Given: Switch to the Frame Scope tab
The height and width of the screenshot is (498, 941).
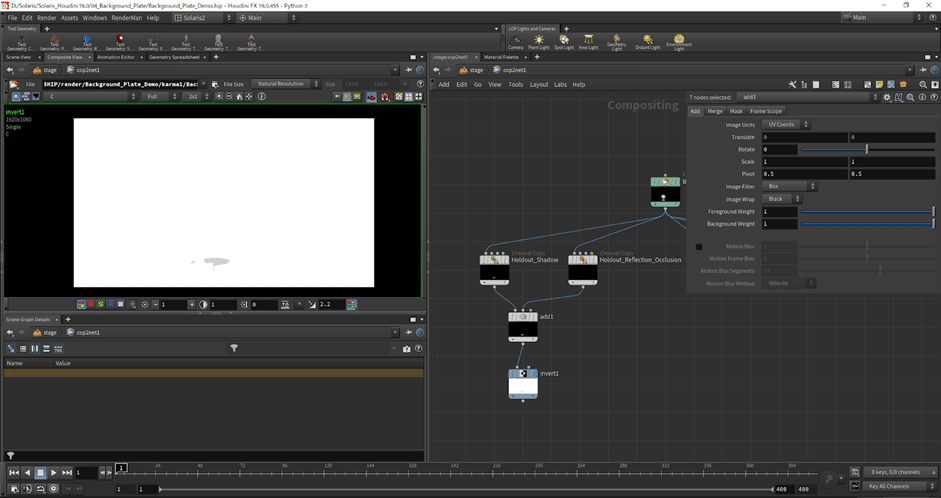Looking at the screenshot, I should coord(766,111).
